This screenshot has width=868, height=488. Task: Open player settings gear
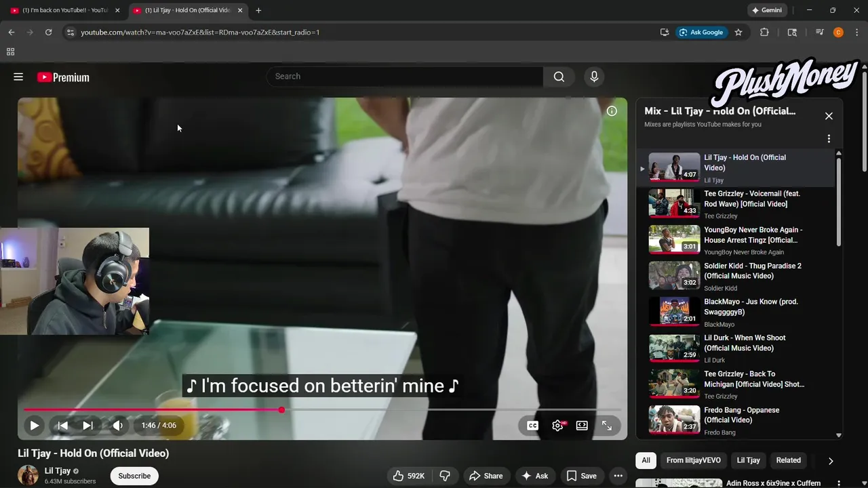coord(557,426)
